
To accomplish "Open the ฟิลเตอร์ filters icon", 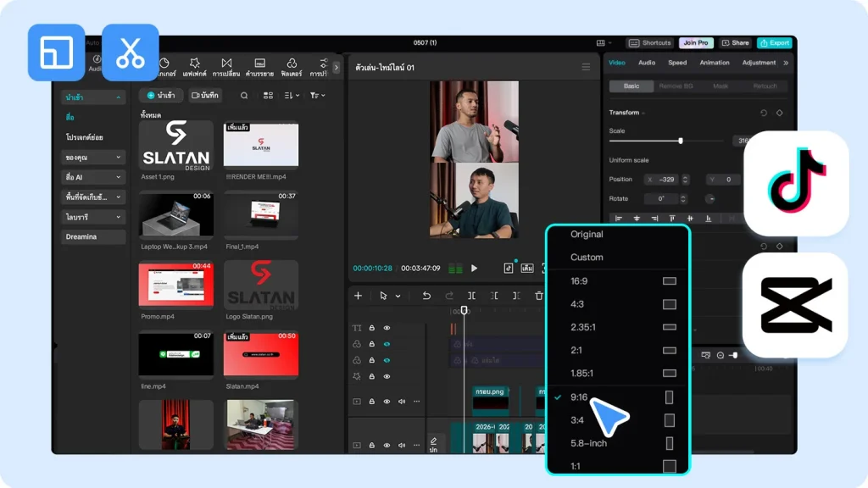I will point(292,63).
